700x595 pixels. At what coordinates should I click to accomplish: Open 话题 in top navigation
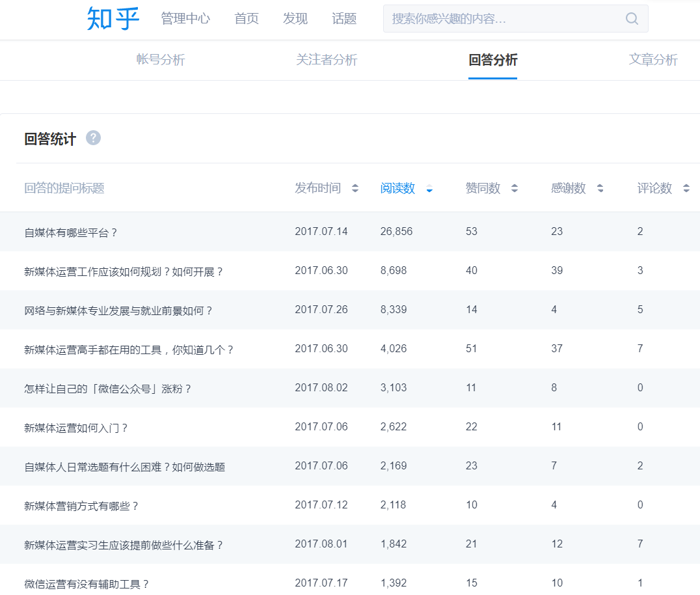click(x=344, y=19)
